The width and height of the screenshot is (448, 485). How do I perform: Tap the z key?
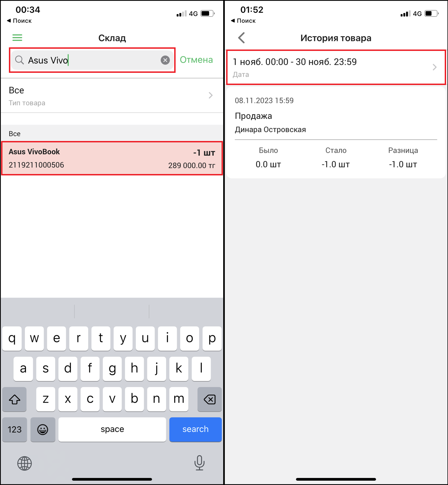pyautogui.click(x=45, y=399)
